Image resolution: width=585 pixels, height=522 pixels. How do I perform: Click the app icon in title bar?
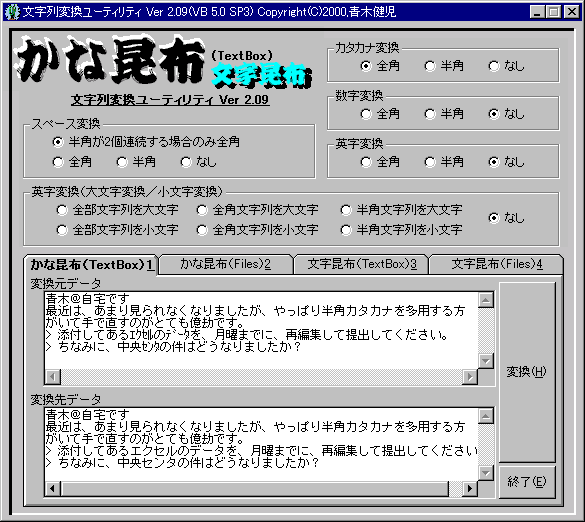click(x=12, y=12)
